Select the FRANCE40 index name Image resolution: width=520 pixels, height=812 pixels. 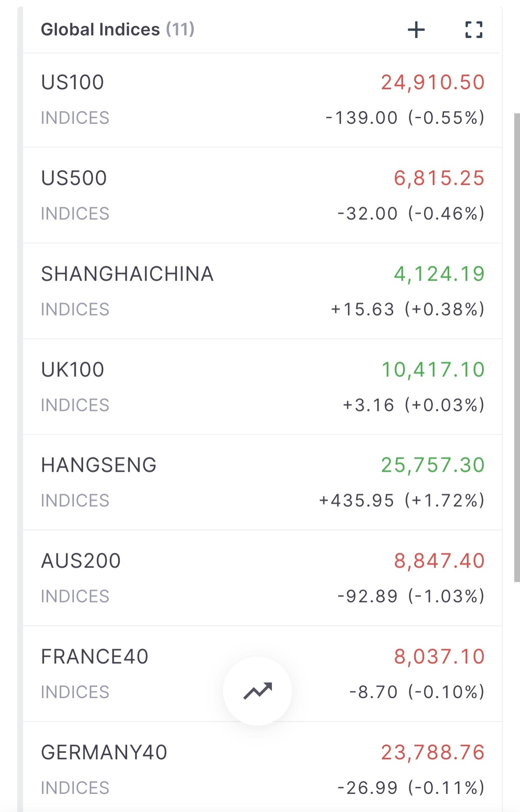pyautogui.click(x=95, y=657)
